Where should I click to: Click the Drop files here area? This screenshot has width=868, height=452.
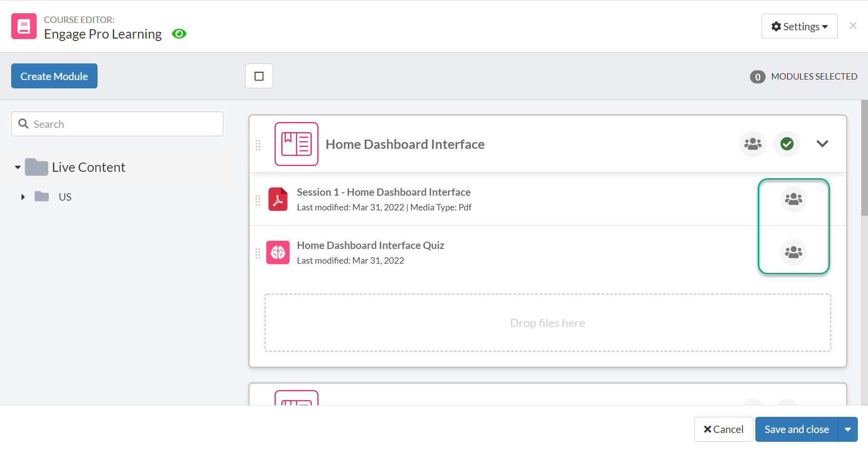pyautogui.click(x=548, y=323)
